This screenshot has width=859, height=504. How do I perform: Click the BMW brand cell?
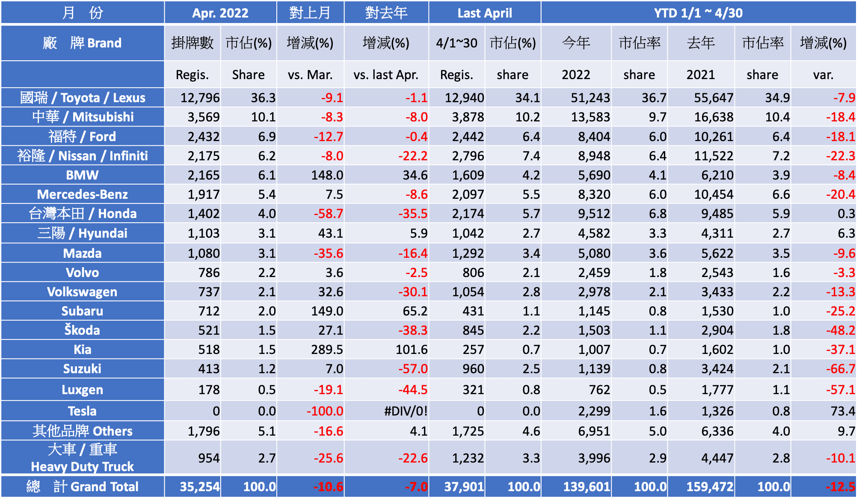(83, 175)
